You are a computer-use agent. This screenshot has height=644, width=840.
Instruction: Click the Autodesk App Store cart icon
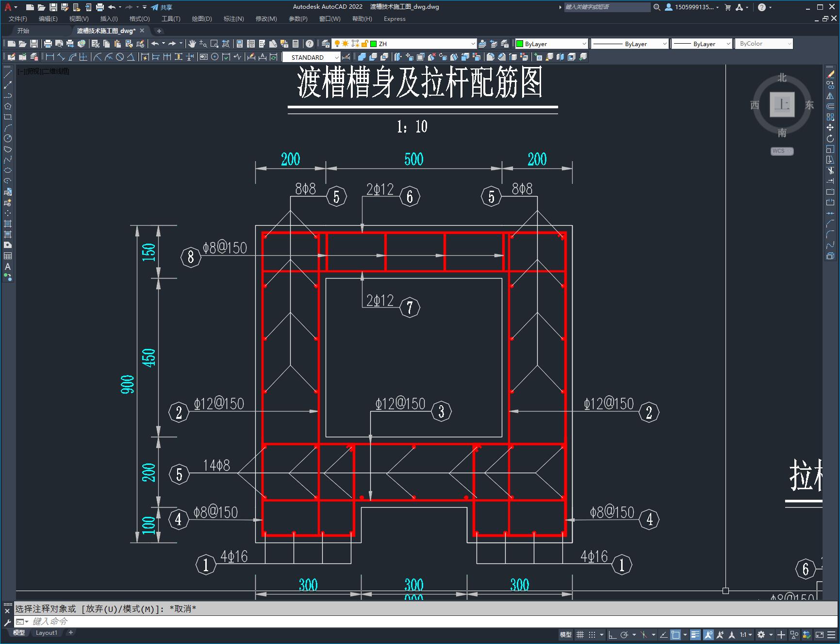coord(727,7)
